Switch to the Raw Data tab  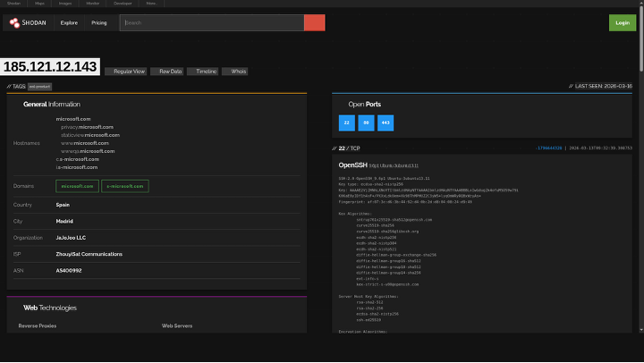click(x=167, y=71)
